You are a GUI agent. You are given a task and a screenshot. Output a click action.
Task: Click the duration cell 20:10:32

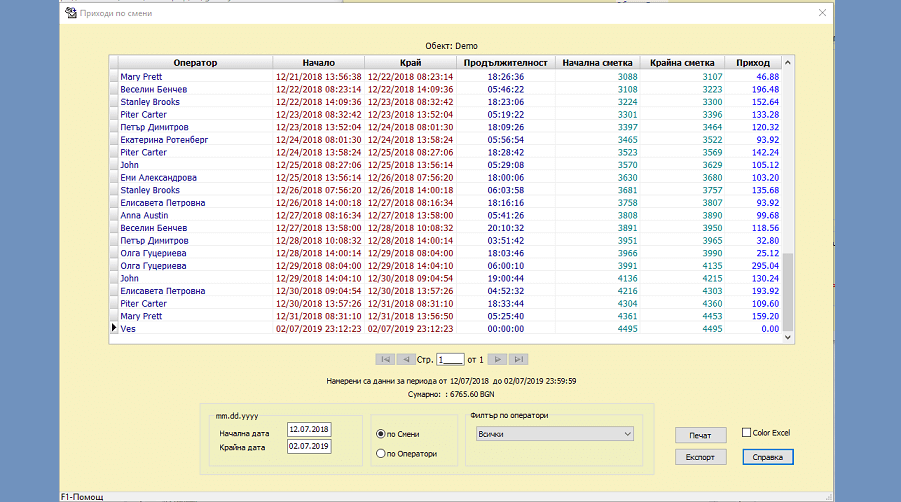coord(506,228)
